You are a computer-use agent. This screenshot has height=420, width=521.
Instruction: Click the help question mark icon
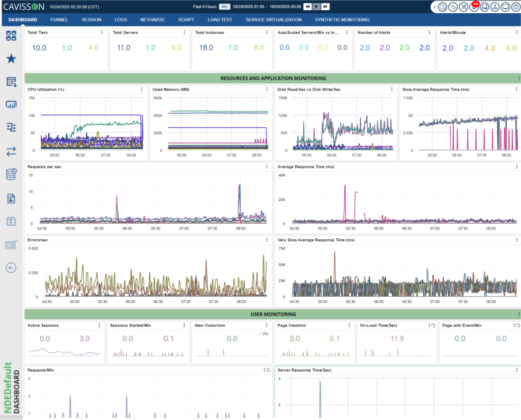pyautogui.click(x=515, y=7)
